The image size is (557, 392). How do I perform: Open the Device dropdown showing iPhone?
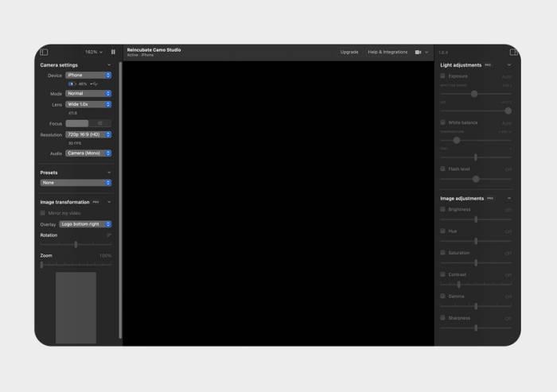coord(88,75)
